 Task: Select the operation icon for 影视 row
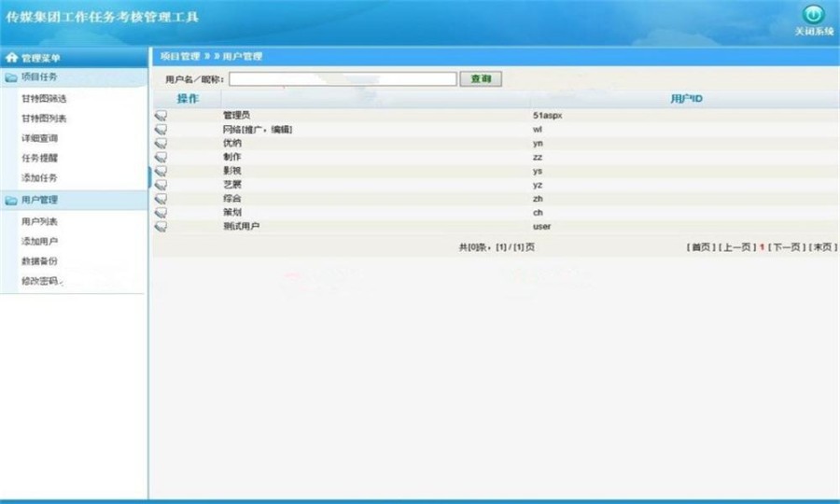[161, 171]
